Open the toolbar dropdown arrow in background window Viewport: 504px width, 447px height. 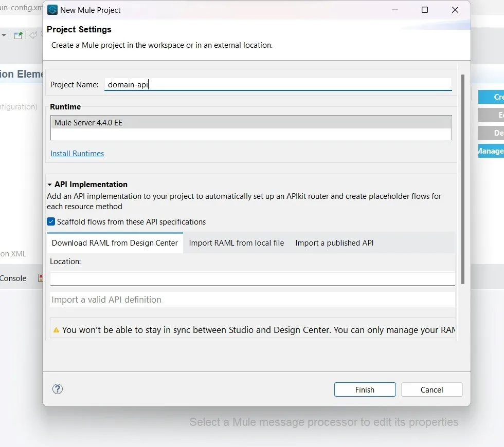click(4, 35)
